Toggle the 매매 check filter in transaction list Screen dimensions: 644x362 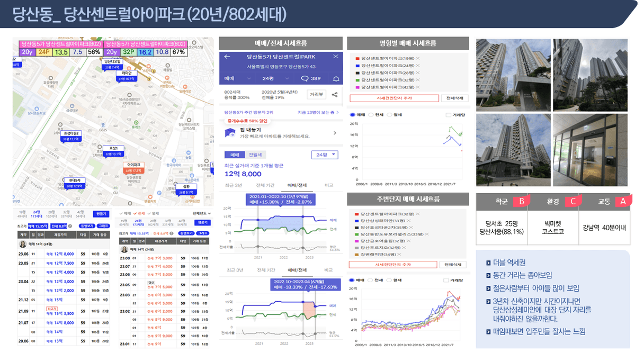pyautogui.click(x=126, y=213)
